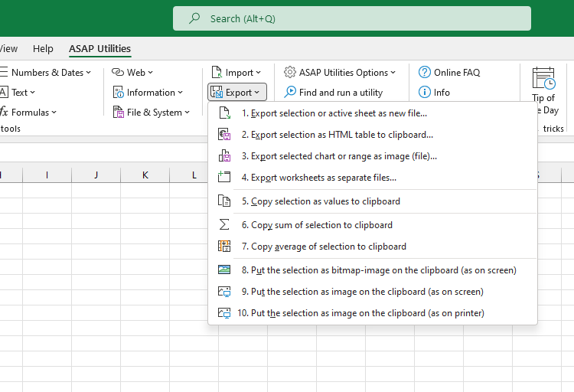Select column I header
This screenshot has width=574, height=392.
[47, 175]
